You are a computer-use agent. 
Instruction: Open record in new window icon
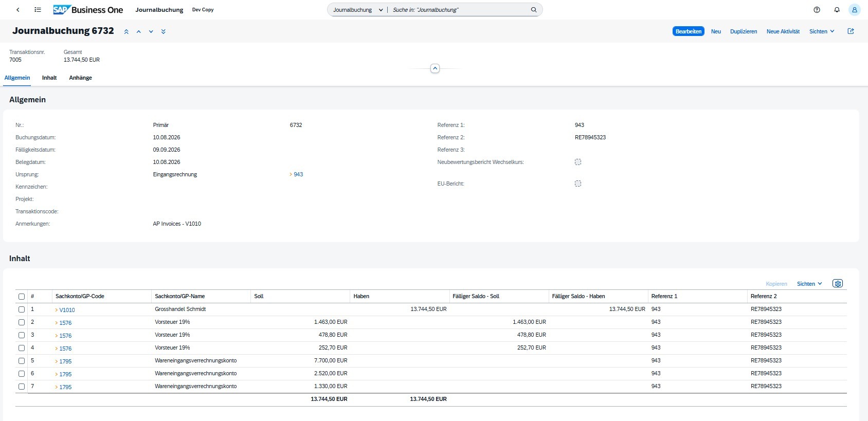(851, 31)
